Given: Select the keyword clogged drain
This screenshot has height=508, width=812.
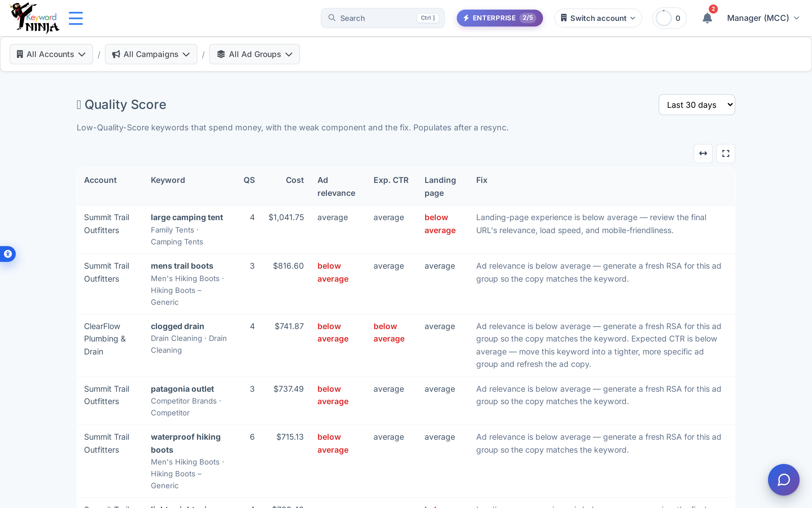Looking at the screenshot, I should click(x=177, y=326).
